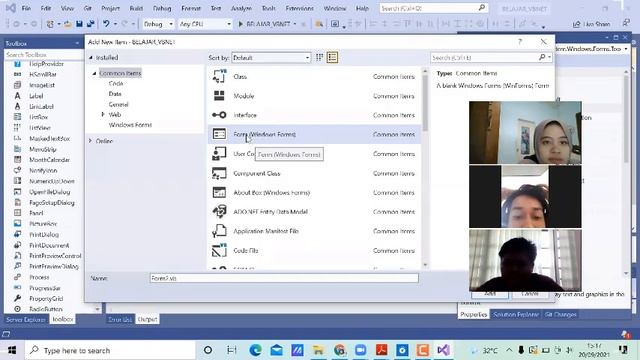Switch to medium icons list view
This screenshot has width=640, height=360.
332,58
